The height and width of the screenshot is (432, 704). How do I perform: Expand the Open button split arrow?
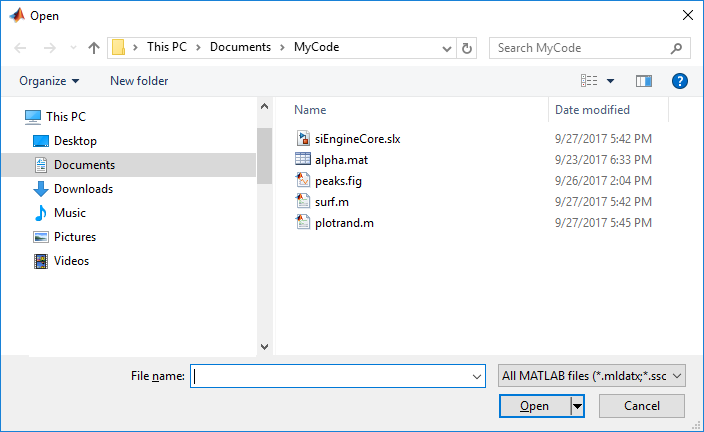(x=577, y=406)
